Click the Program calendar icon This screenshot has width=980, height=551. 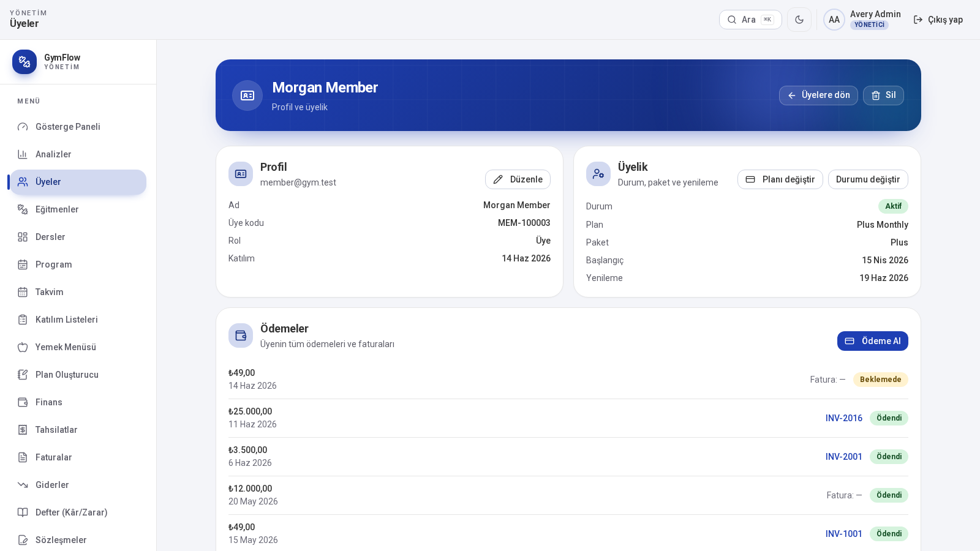click(23, 264)
